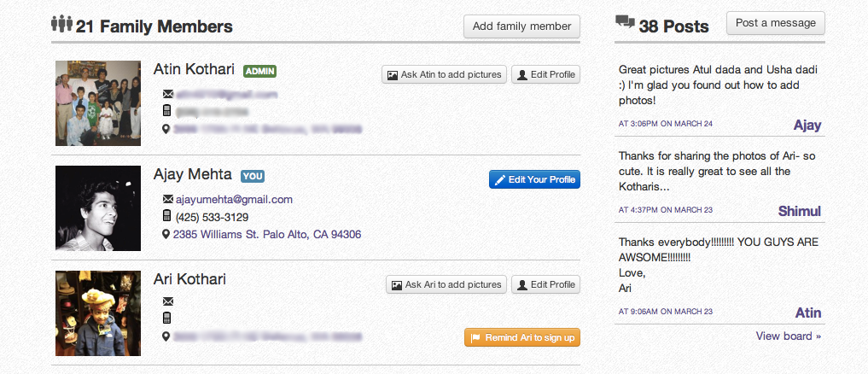Click location pin beside Palo Alto address
The image size is (868, 374).
pyautogui.click(x=167, y=234)
